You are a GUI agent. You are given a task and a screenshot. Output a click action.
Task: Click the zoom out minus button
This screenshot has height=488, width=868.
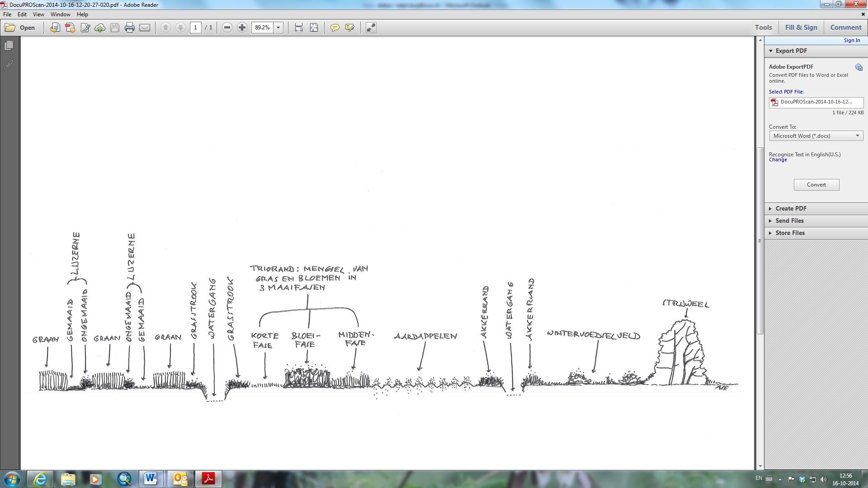coord(227,28)
